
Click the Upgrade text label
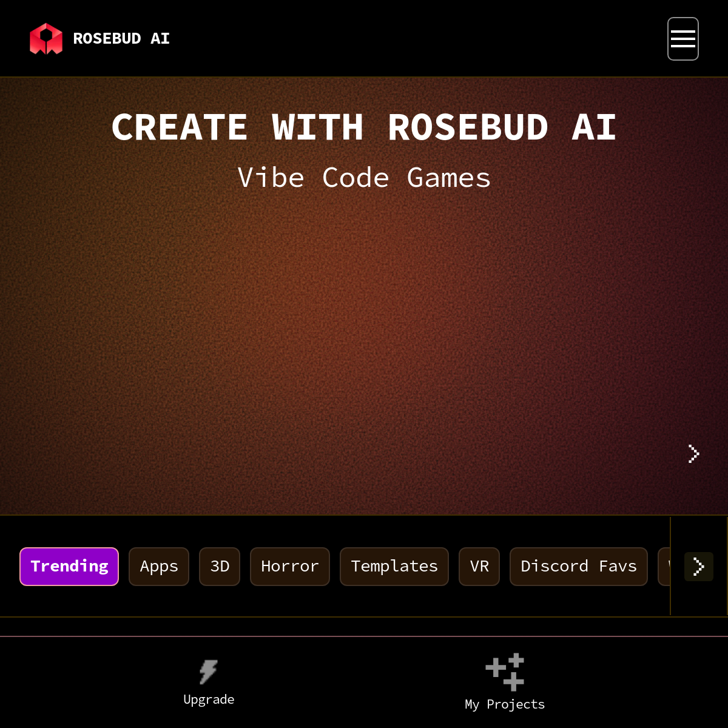[x=209, y=699]
